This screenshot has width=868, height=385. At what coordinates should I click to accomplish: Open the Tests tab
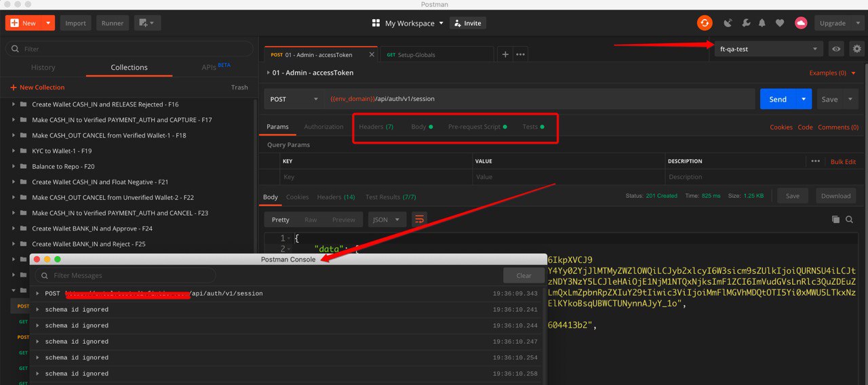[x=533, y=127]
